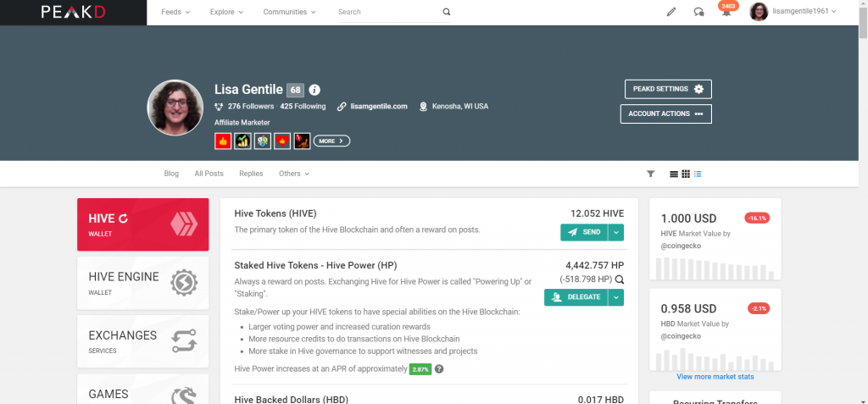Click the chart achievement badge
Screen dimensions: 868x404
pyautogui.click(x=242, y=141)
